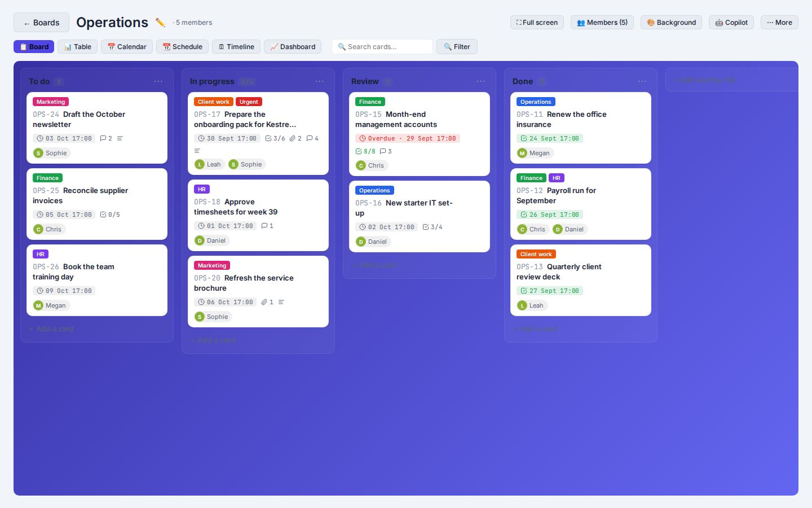Launch the Copilot assistant

coord(731,23)
